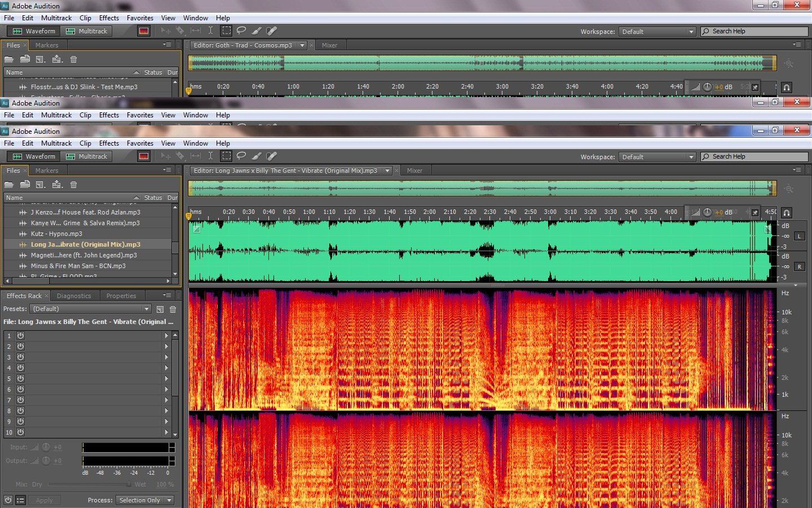Image resolution: width=812 pixels, height=508 pixels.
Task: Toggle the R channel enable button
Action: [x=799, y=266]
